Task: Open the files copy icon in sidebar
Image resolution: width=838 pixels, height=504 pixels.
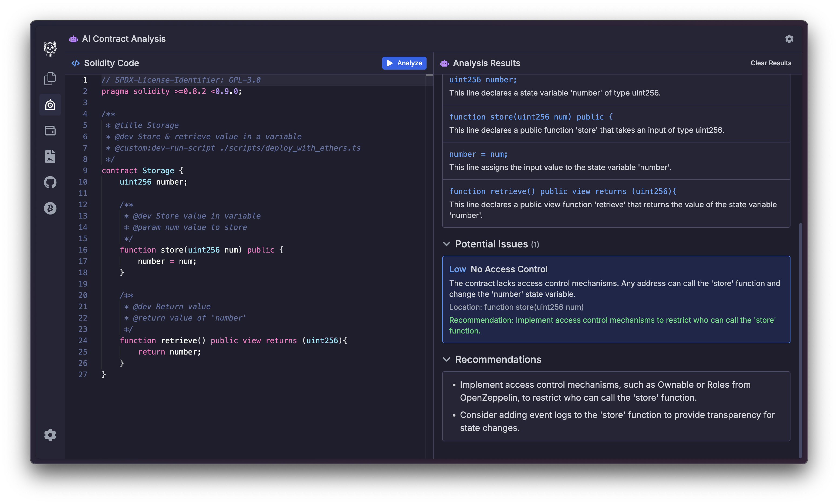Action: [x=50, y=79]
